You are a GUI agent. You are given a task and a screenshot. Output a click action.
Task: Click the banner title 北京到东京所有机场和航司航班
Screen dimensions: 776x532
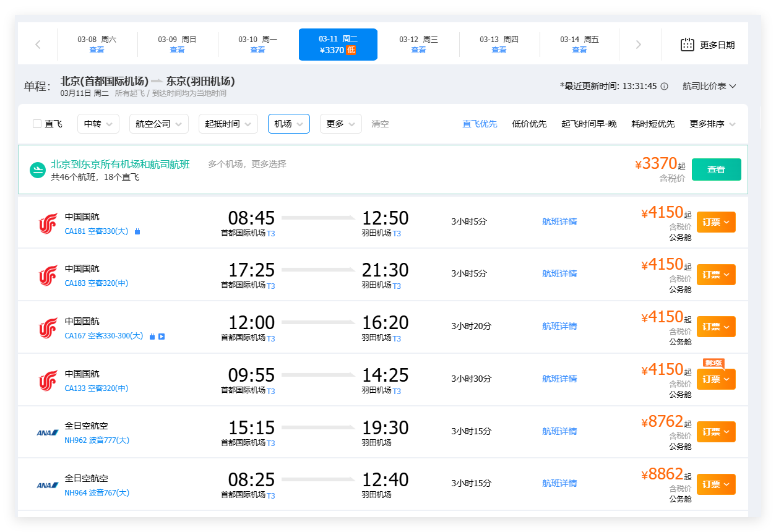click(x=120, y=165)
